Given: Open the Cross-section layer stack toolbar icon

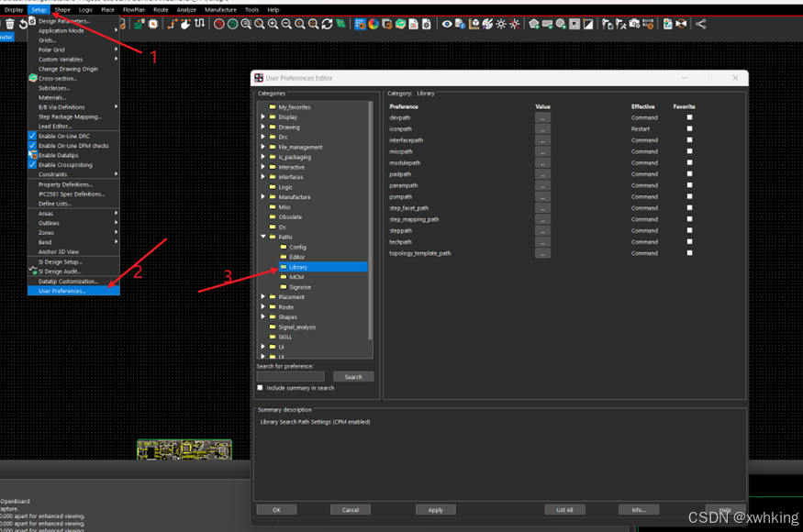Looking at the screenshot, I should tap(400, 24).
